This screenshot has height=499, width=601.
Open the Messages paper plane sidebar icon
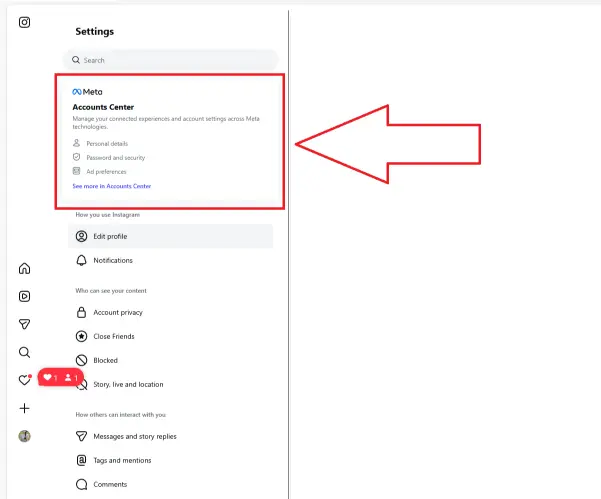click(25, 324)
